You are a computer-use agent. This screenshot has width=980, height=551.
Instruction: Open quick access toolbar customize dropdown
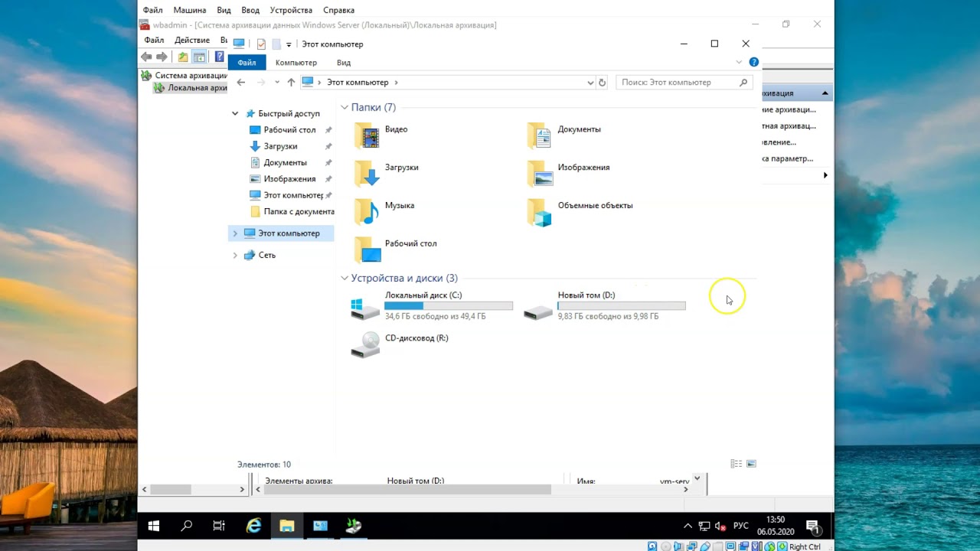[289, 44]
